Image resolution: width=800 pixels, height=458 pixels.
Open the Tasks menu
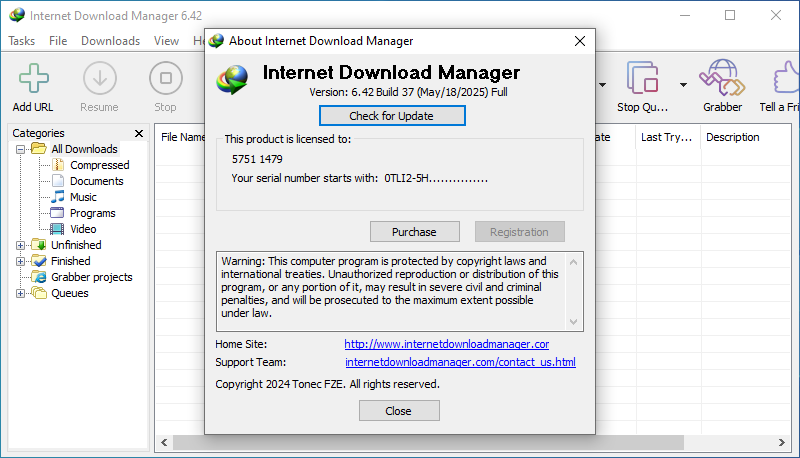pos(21,41)
